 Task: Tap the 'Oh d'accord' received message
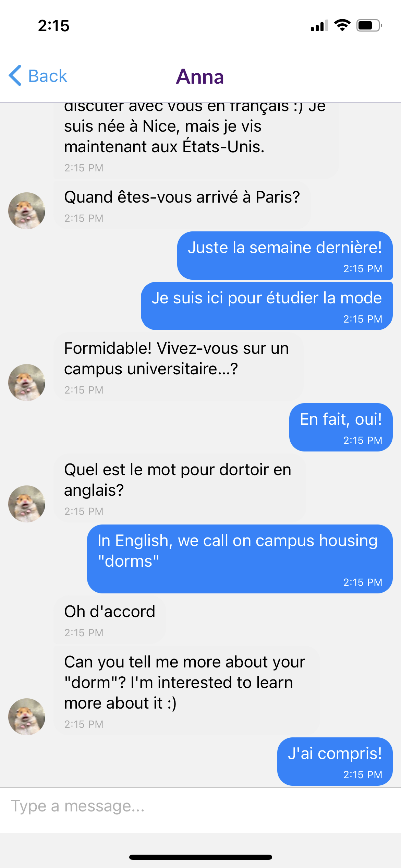pyautogui.click(x=110, y=619)
